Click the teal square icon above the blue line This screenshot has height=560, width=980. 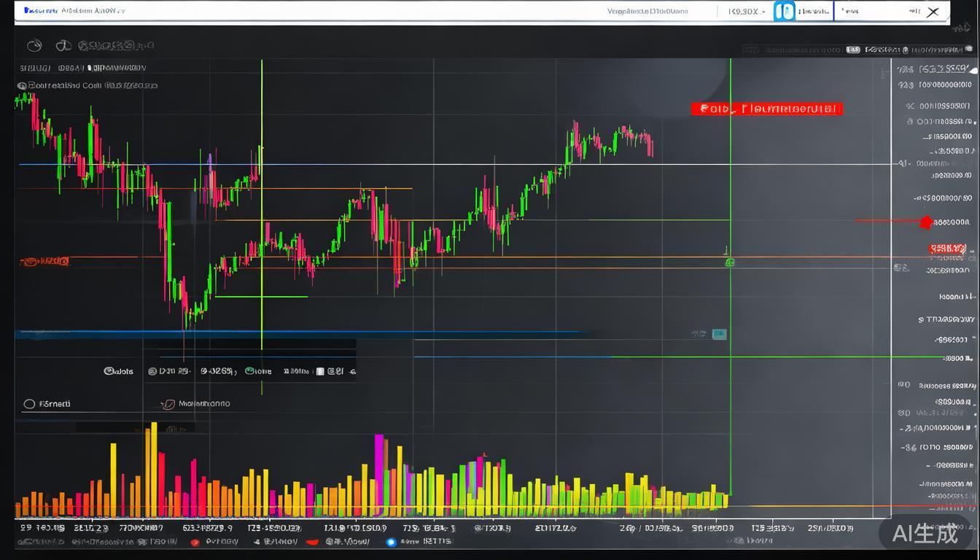719,334
